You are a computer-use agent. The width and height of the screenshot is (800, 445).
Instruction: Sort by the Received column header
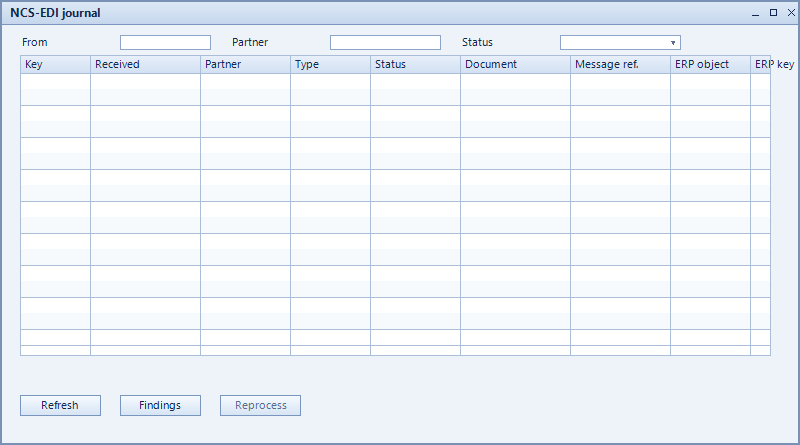click(145, 64)
